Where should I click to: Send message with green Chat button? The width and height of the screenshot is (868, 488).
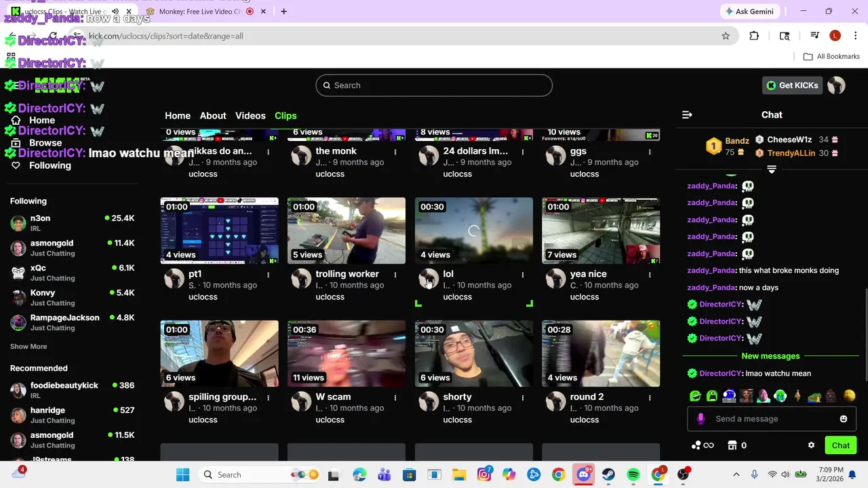tap(841, 445)
